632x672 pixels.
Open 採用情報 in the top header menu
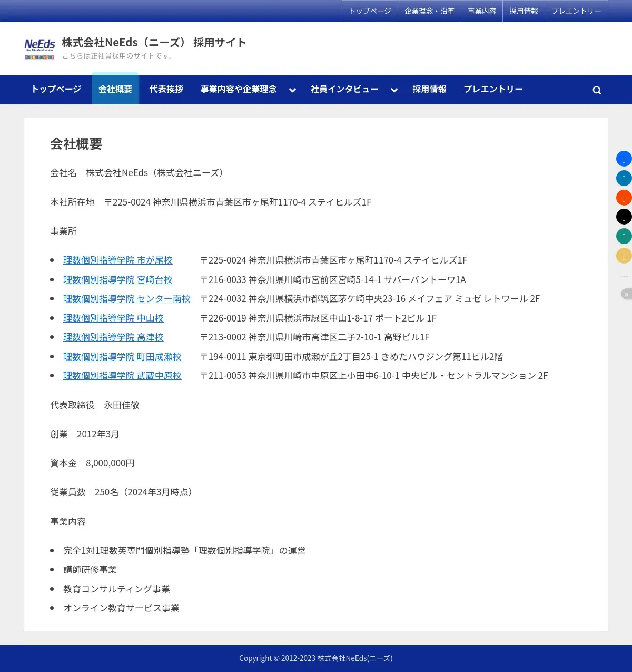(x=524, y=11)
